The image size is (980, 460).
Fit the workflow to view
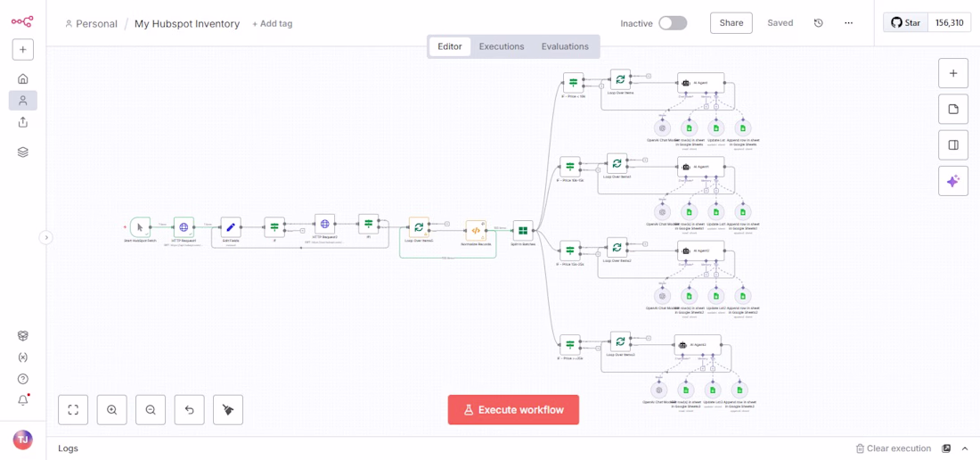[x=73, y=410]
